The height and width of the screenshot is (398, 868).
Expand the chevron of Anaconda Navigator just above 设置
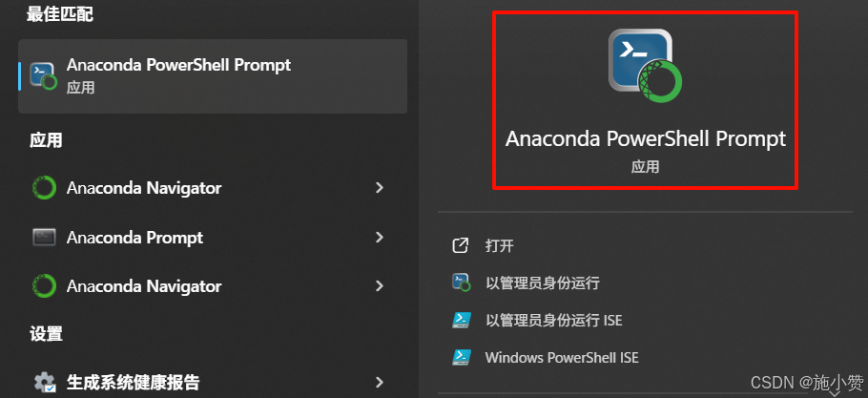pos(380,286)
